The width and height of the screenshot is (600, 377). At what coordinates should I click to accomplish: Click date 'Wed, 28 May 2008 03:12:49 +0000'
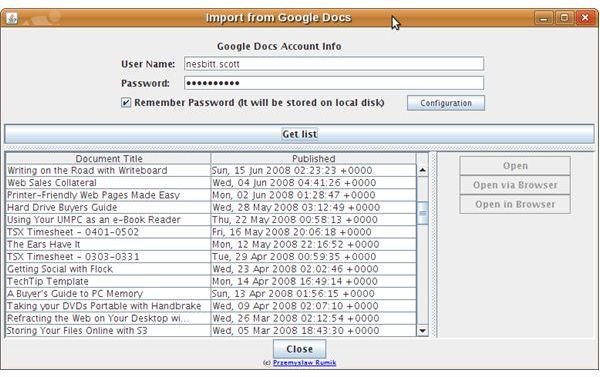313,207
